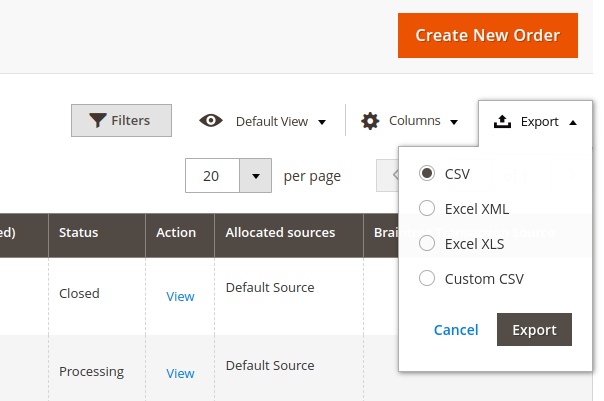Open View link for Processing order
This screenshot has width=604, height=401.
pos(180,373)
